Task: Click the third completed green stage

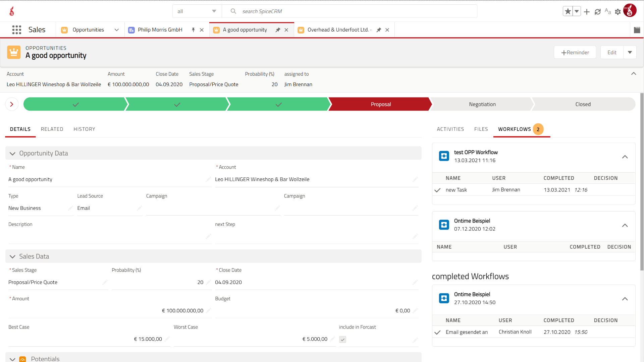Action: coord(278,104)
